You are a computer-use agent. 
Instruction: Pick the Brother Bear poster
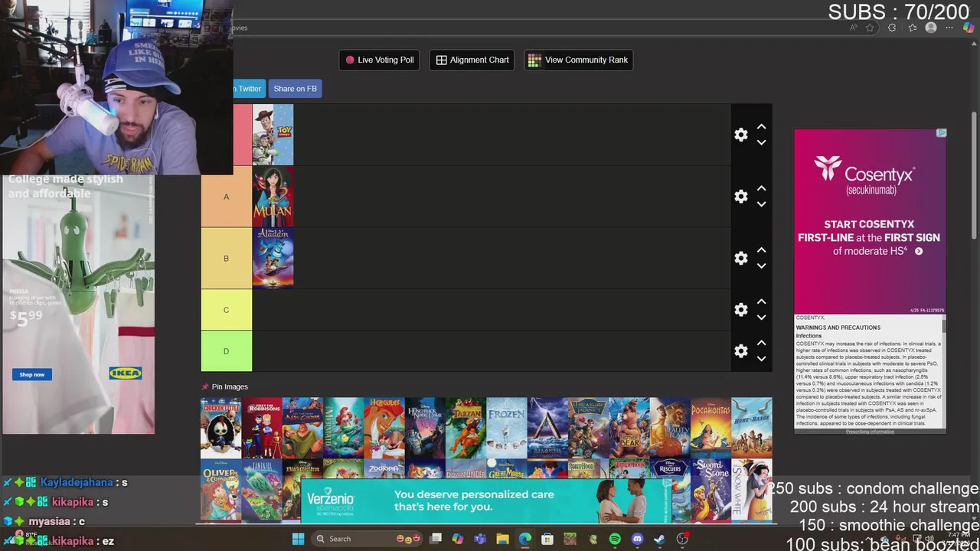(629, 428)
